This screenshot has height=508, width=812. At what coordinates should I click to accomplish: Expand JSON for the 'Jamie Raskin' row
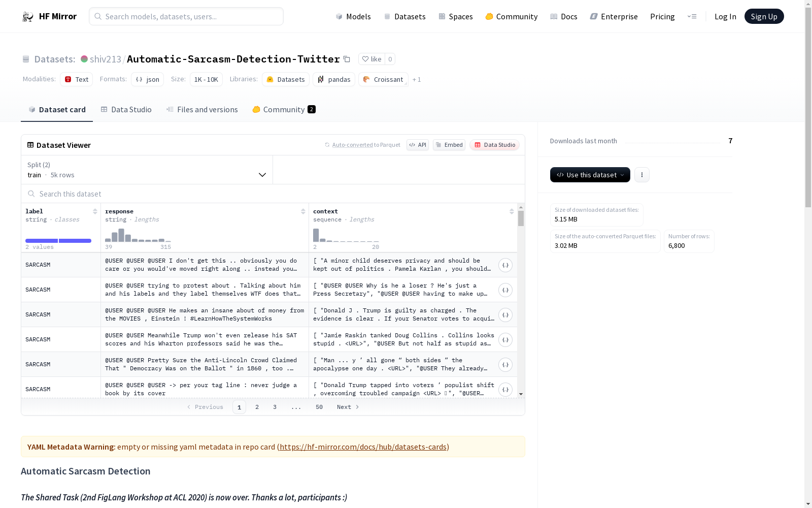pyautogui.click(x=505, y=340)
